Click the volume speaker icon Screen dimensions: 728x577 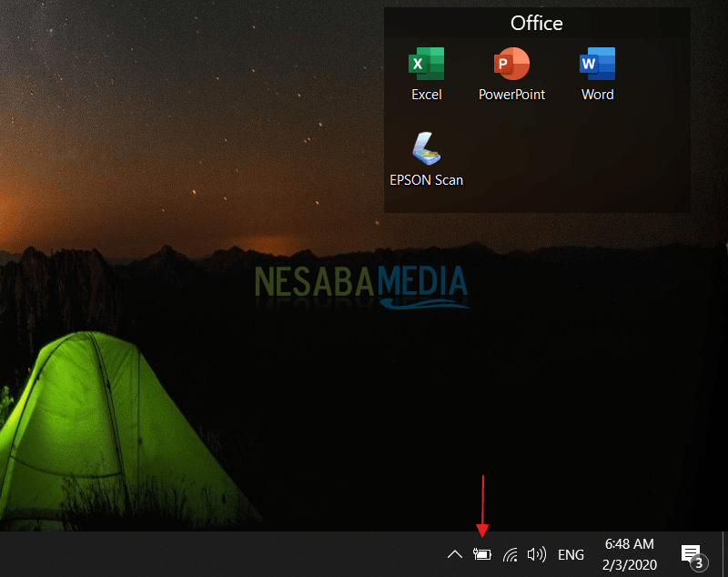pyautogui.click(x=537, y=554)
